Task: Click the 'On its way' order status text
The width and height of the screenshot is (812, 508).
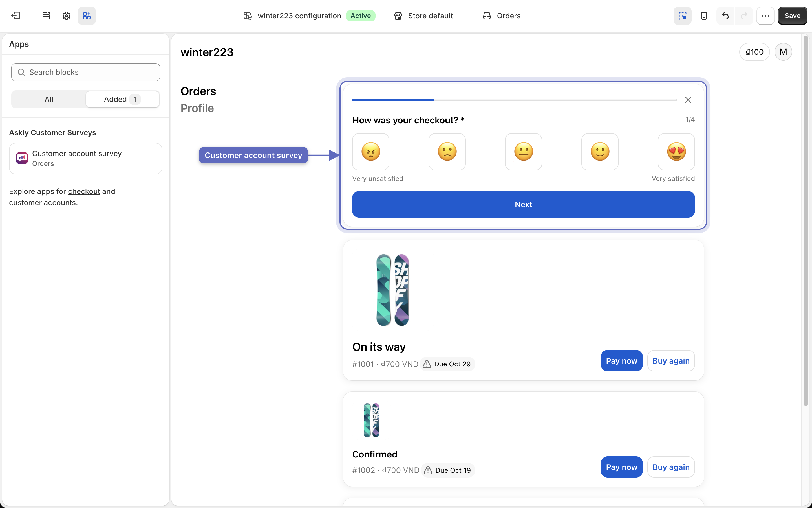Action: [x=379, y=347]
